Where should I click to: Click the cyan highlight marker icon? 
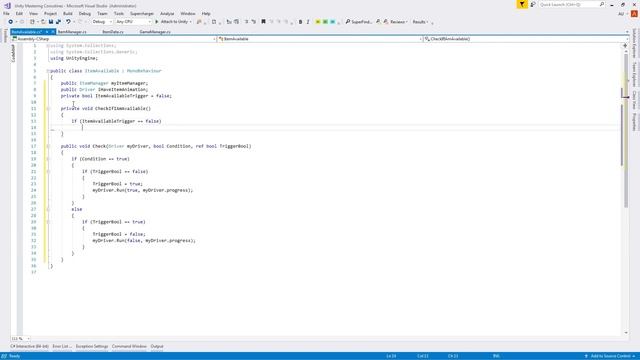point(333,22)
